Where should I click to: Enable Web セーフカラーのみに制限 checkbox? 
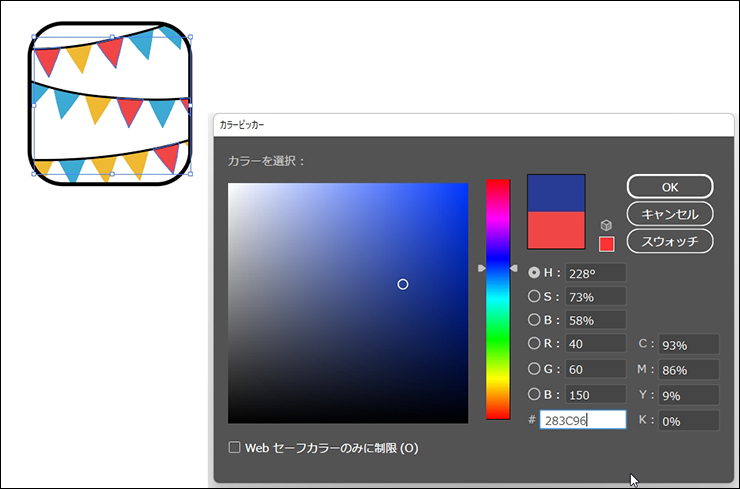coord(235,448)
